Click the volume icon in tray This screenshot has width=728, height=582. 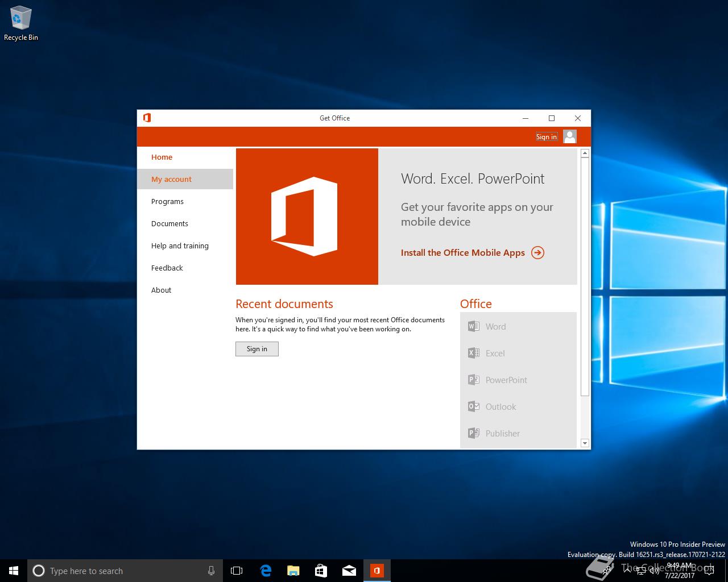pyautogui.click(x=654, y=571)
